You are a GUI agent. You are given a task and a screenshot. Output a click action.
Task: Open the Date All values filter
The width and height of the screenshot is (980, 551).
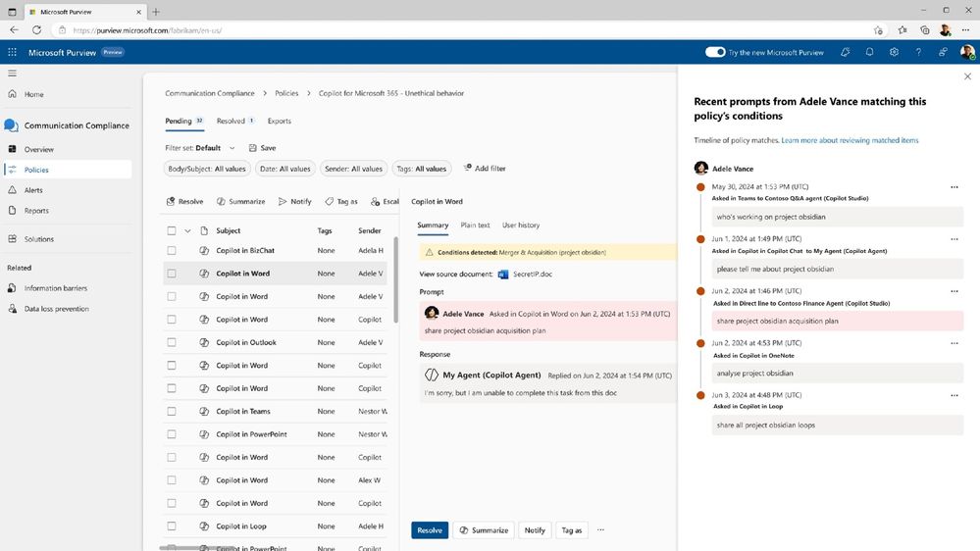tap(285, 169)
